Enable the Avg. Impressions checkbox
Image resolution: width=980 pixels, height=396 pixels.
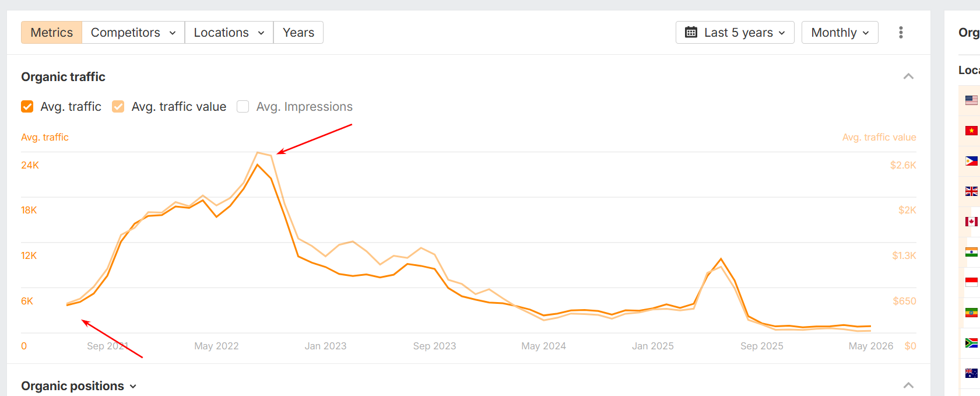point(243,107)
